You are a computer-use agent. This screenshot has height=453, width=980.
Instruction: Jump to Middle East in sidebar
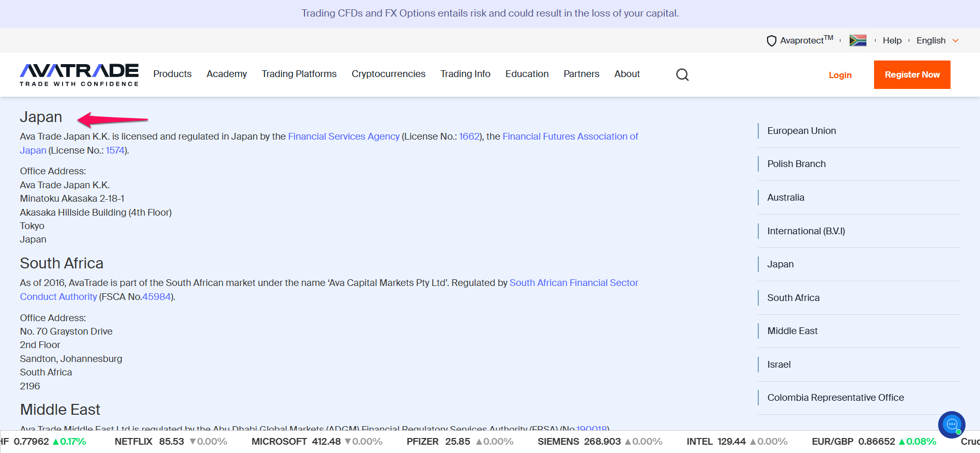pos(792,331)
